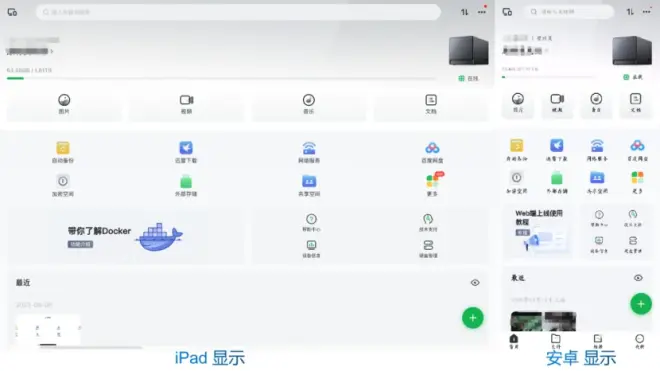Open three-dot more menu in Android view
660x371 pixels.
coord(647,12)
